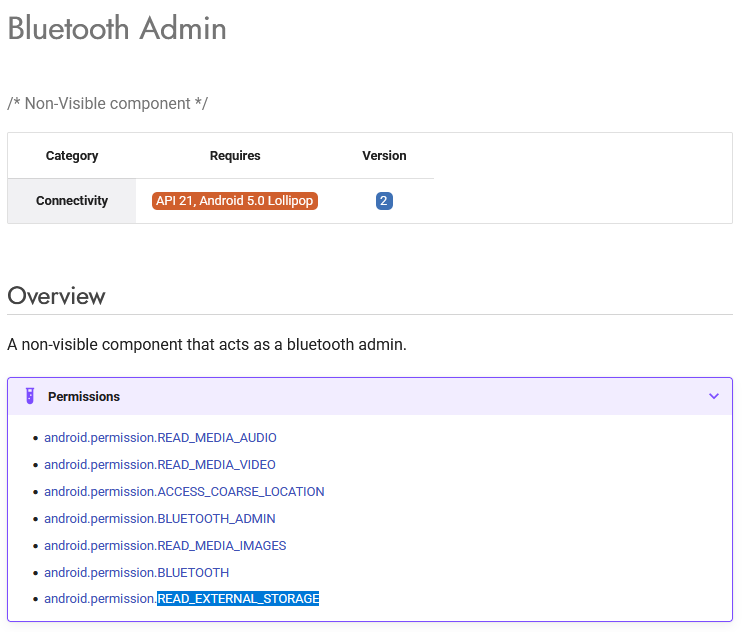This screenshot has width=751, height=632.
Task: Click the Category column header
Action: point(72,156)
